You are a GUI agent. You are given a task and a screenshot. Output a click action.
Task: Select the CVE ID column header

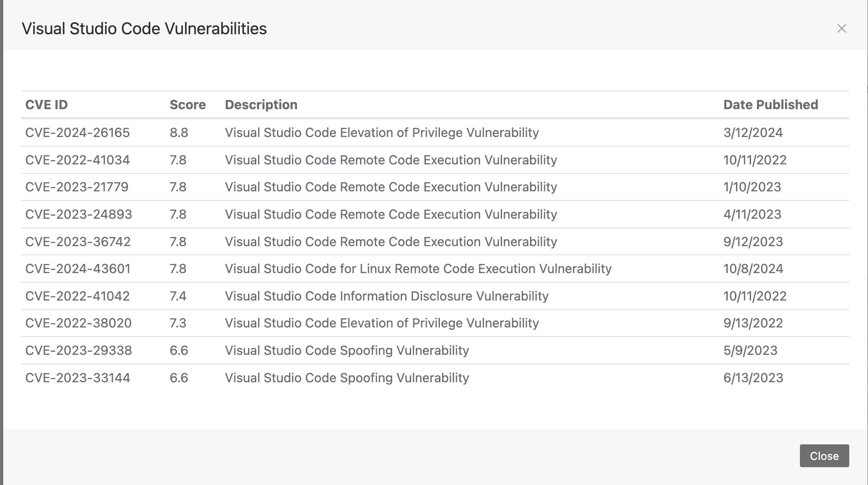pyautogui.click(x=47, y=105)
